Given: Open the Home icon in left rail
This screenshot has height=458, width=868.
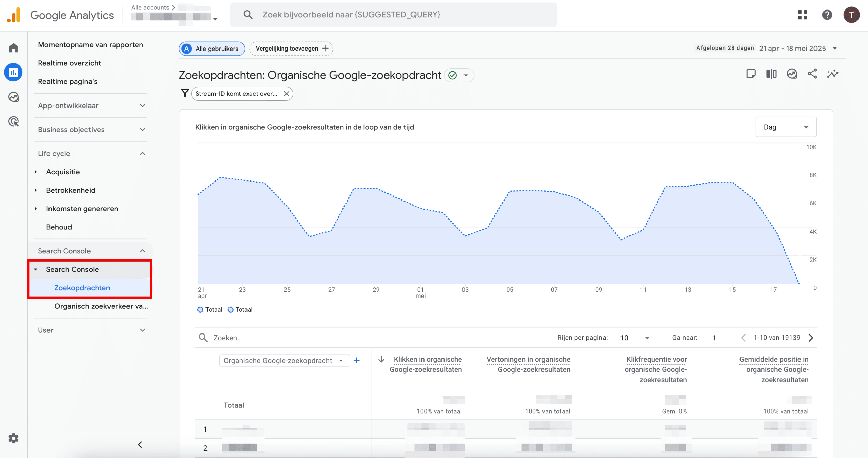Looking at the screenshot, I should click(14, 48).
